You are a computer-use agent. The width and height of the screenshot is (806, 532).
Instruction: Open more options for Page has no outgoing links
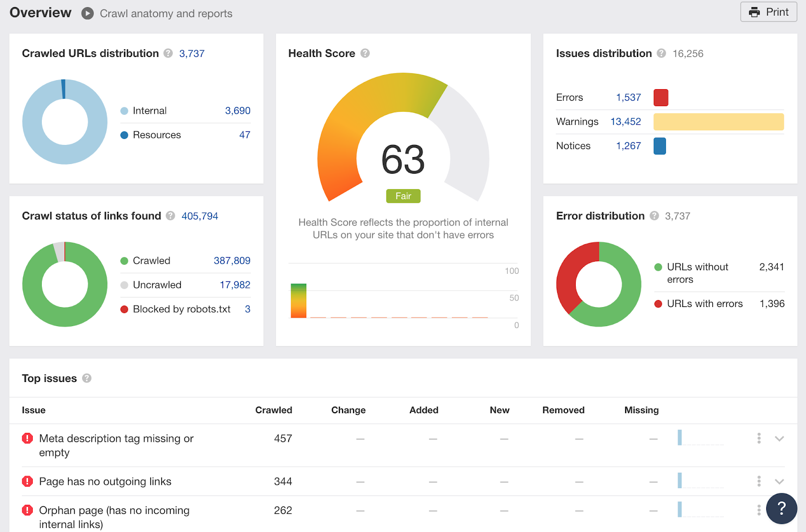point(759,482)
